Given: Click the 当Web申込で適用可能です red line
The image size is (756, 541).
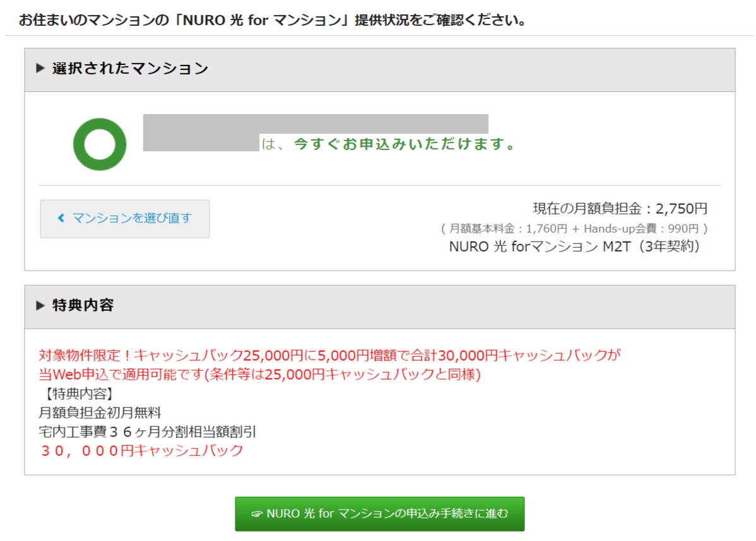Looking at the screenshot, I should [x=260, y=375].
